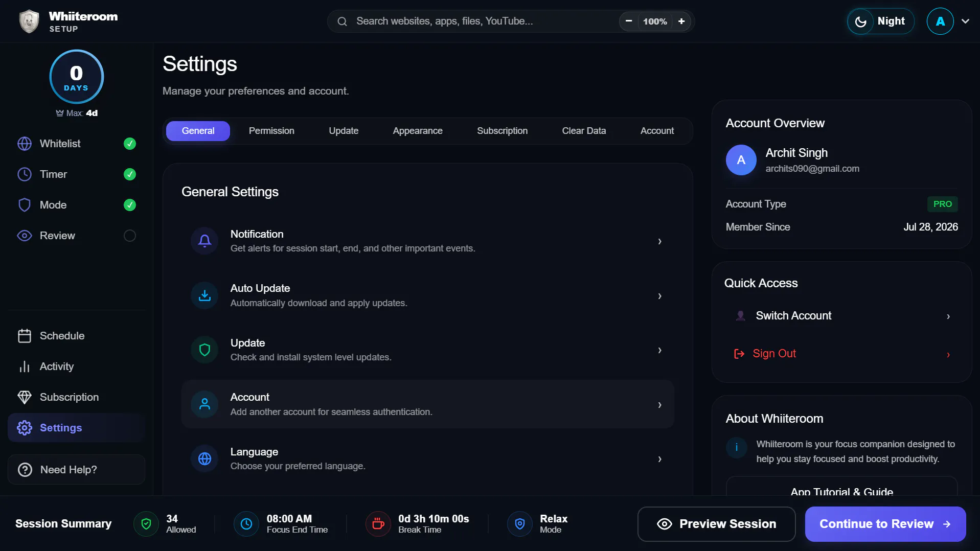Image resolution: width=980 pixels, height=551 pixels.
Task: Toggle the empty Review status circle
Action: coord(130,236)
